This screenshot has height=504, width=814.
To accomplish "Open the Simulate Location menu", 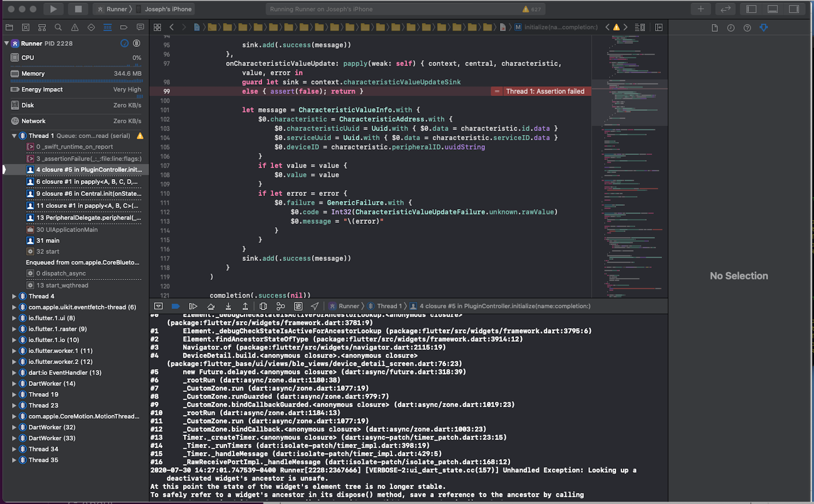I will (x=315, y=306).
